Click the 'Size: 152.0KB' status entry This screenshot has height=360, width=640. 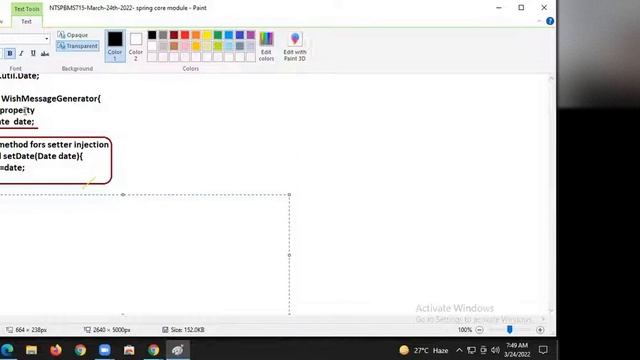tap(183, 330)
